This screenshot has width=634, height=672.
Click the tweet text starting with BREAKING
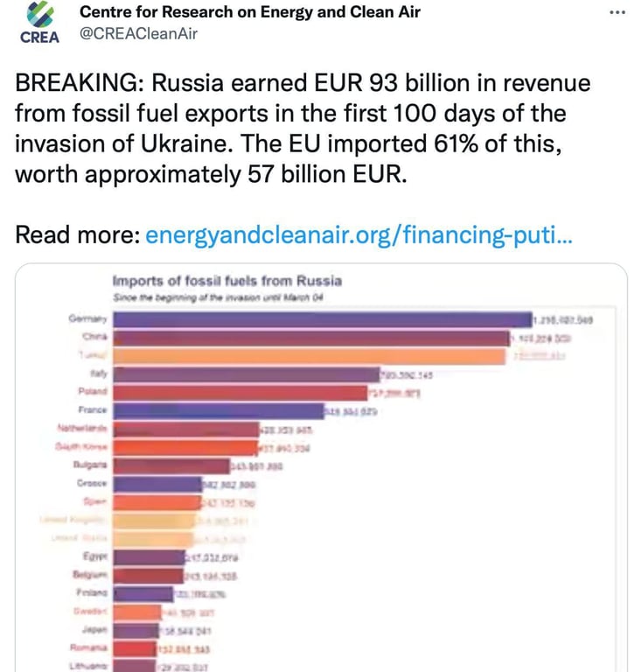[302, 129]
